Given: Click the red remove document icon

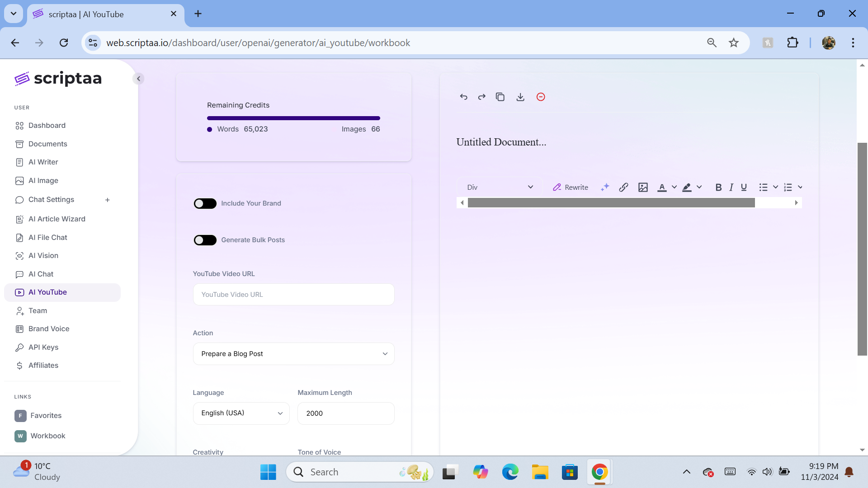Looking at the screenshot, I should coord(541,97).
